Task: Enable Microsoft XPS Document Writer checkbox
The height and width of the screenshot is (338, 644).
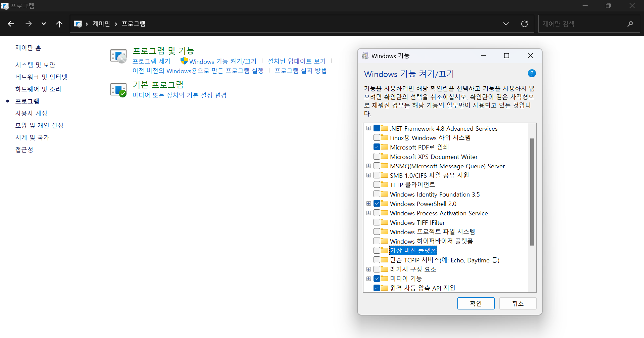Action: coord(377,156)
